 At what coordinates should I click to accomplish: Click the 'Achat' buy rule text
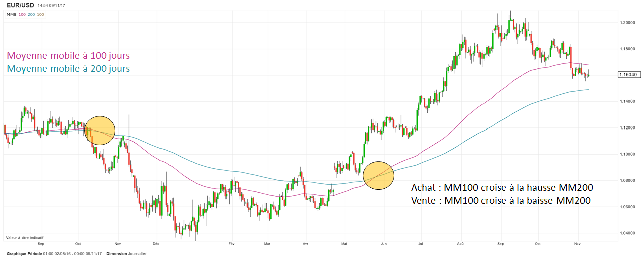point(502,188)
